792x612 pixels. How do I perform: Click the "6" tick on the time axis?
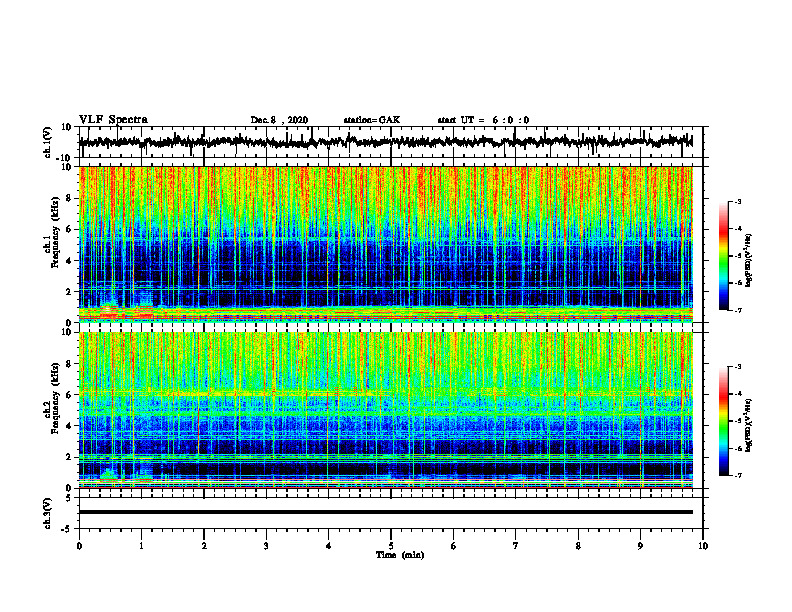point(454,546)
